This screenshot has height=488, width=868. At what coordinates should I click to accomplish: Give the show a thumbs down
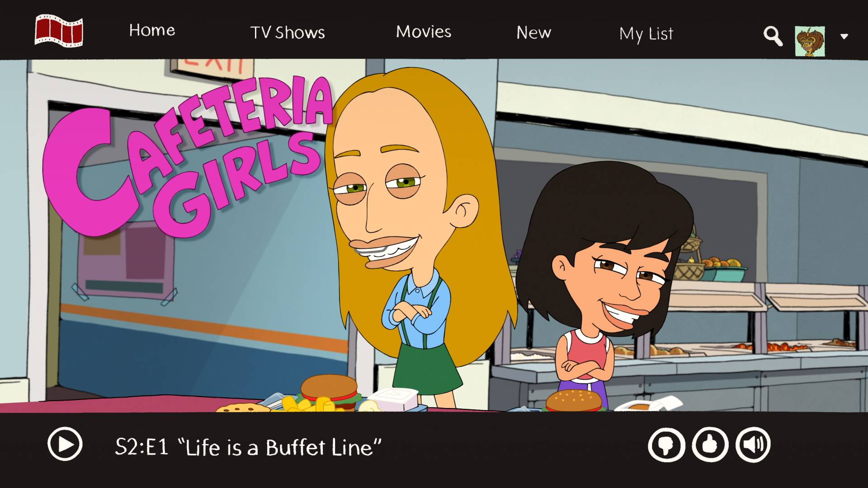point(666,445)
